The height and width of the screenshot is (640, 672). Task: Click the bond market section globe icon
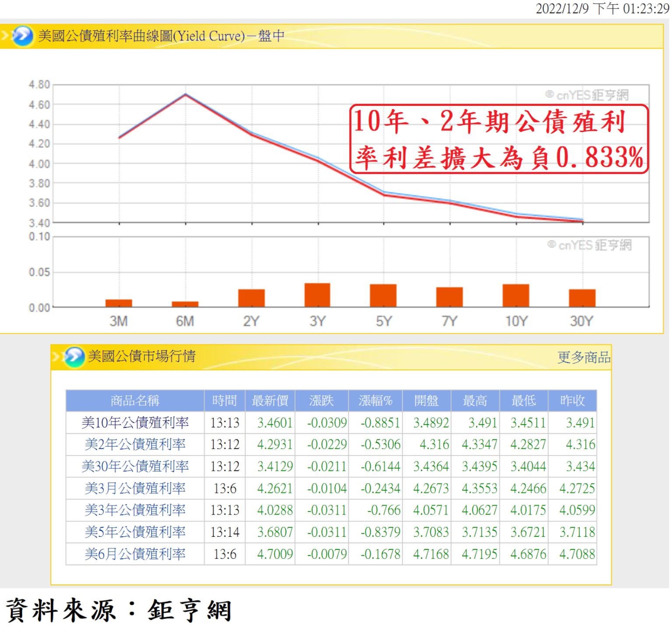pyautogui.click(x=73, y=357)
